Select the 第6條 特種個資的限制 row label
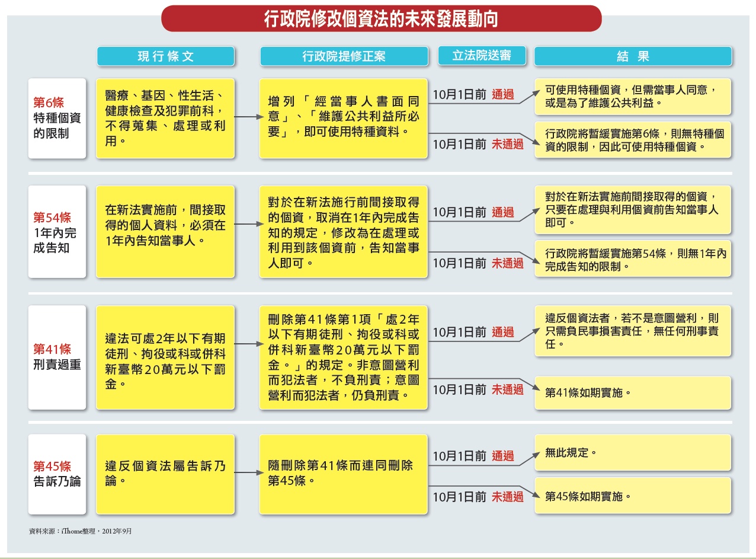The image size is (756, 559). (57, 119)
